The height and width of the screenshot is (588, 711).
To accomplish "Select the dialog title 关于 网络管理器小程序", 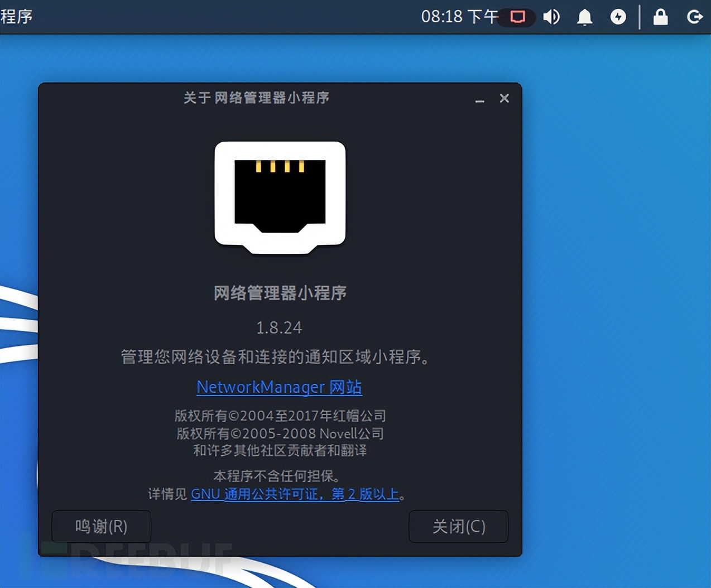I will 256,98.
